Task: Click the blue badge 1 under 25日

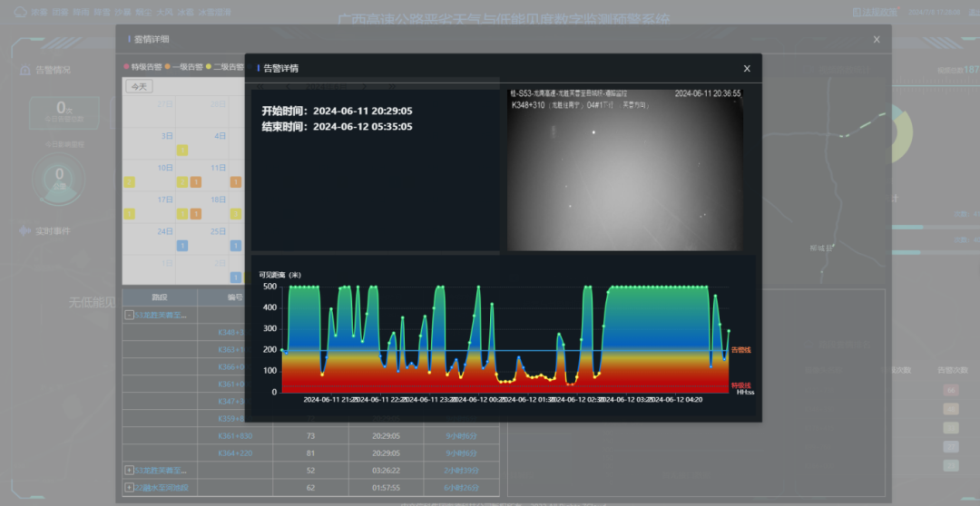Action: pyautogui.click(x=181, y=246)
